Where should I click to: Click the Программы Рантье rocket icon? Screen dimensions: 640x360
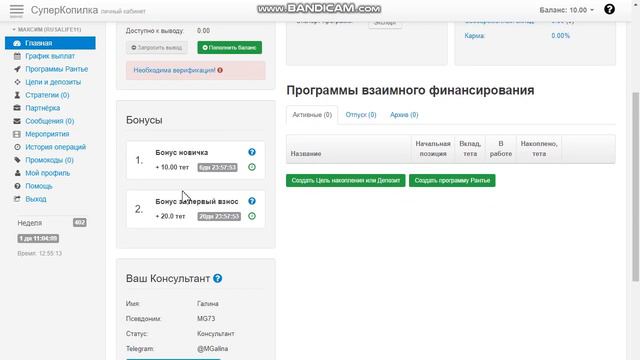click(17, 69)
